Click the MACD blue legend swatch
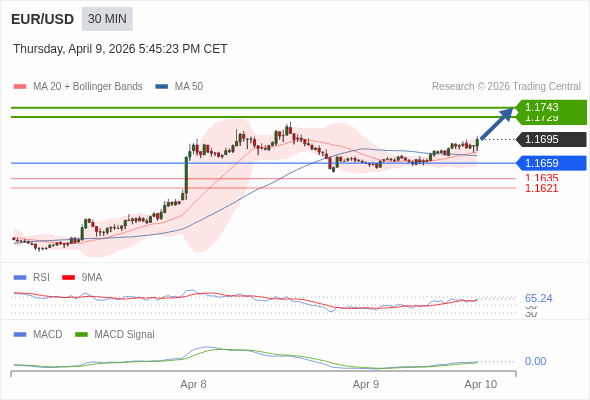The height and width of the screenshot is (400, 590). tap(20, 335)
